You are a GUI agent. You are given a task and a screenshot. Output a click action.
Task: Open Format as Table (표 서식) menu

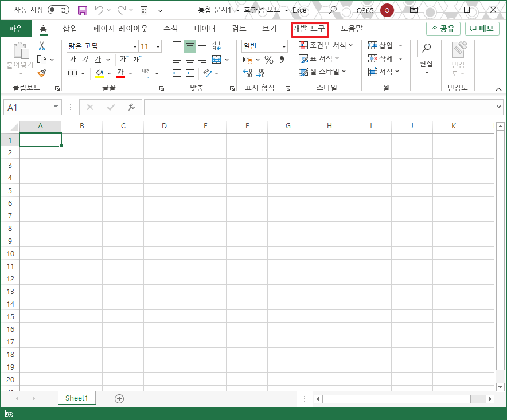[x=319, y=58]
